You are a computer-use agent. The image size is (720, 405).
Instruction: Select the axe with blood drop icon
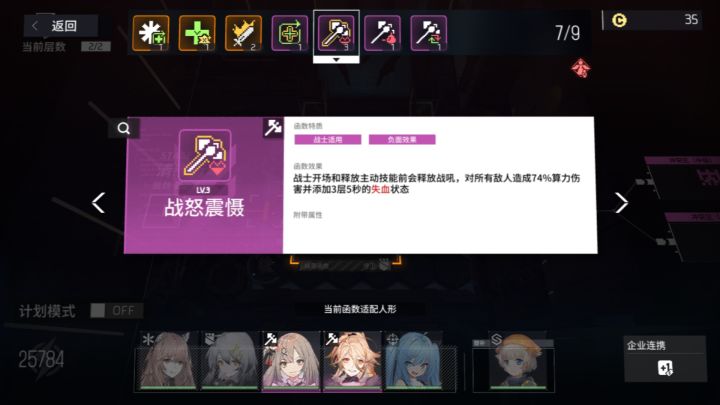(x=382, y=33)
